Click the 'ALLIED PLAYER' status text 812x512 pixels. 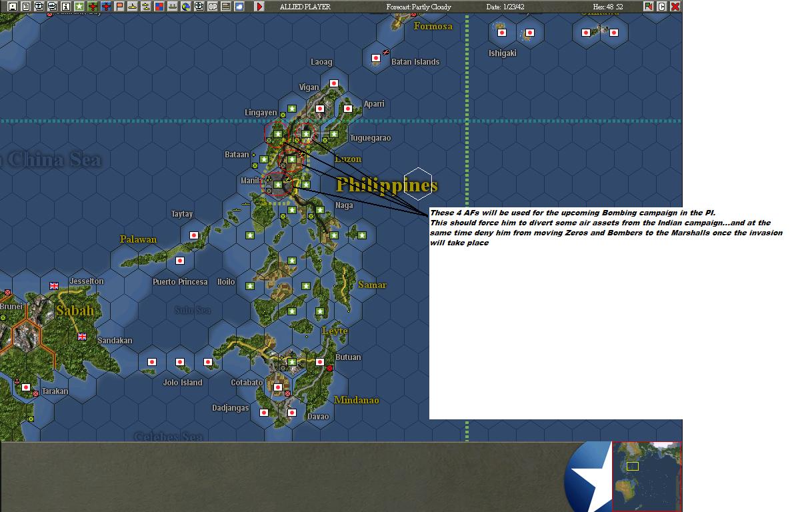pos(305,7)
